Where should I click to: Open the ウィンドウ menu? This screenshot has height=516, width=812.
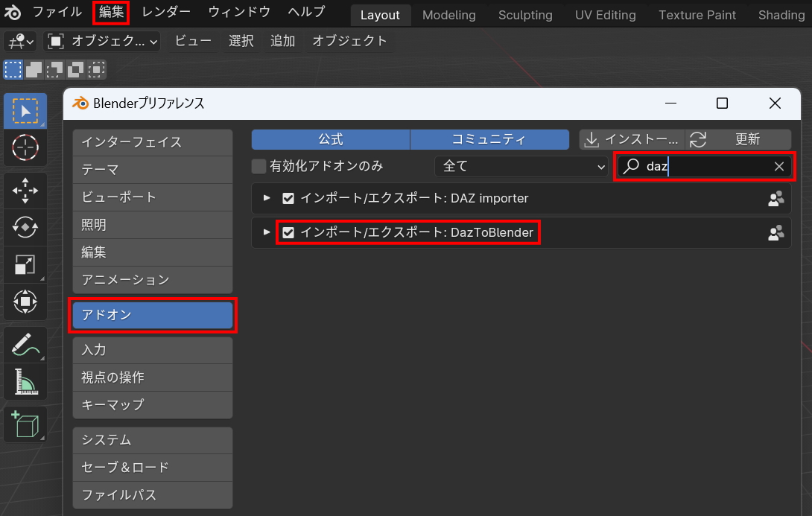(239, 11)
